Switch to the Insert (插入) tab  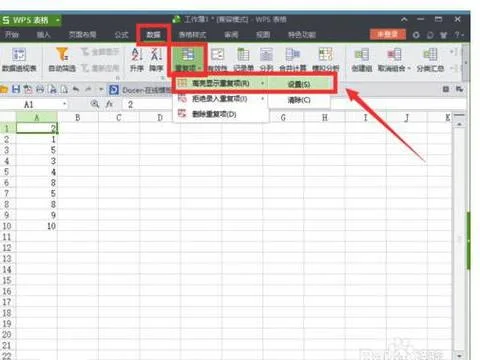[x=43, y=35]
